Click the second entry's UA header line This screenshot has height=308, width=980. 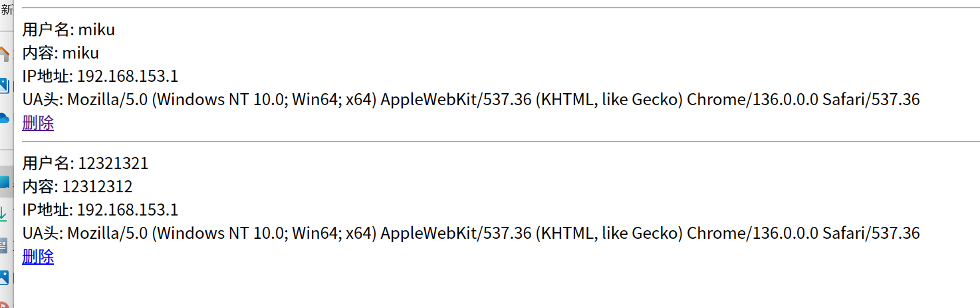tap(471, 233)
